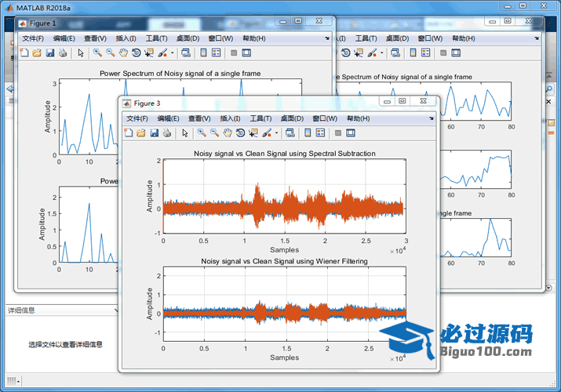Screen dimensions: 561x392
Task: Toggle the Pan hand tool in Figure 3
Action: click(x=228, y=133)
